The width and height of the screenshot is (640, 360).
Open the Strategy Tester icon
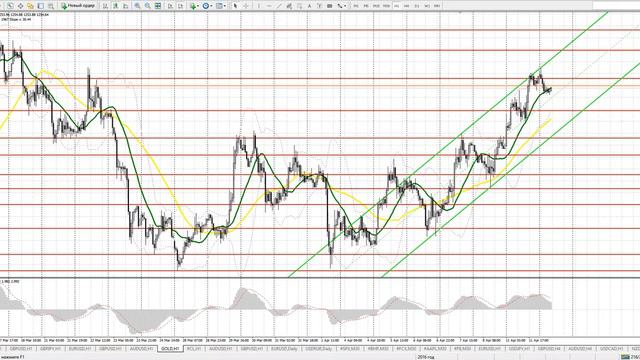[x=51, y=6]
